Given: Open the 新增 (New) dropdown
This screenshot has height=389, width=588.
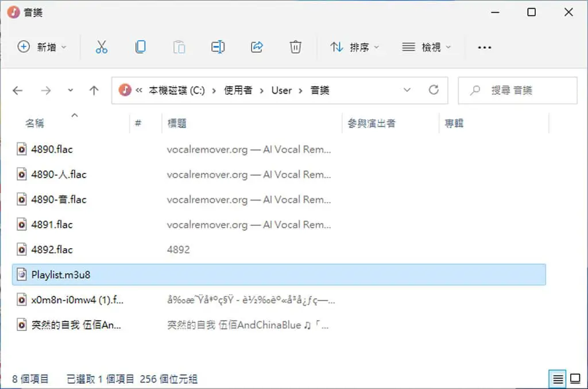Looking at the screenshot, I should click(x=42, y=47).
